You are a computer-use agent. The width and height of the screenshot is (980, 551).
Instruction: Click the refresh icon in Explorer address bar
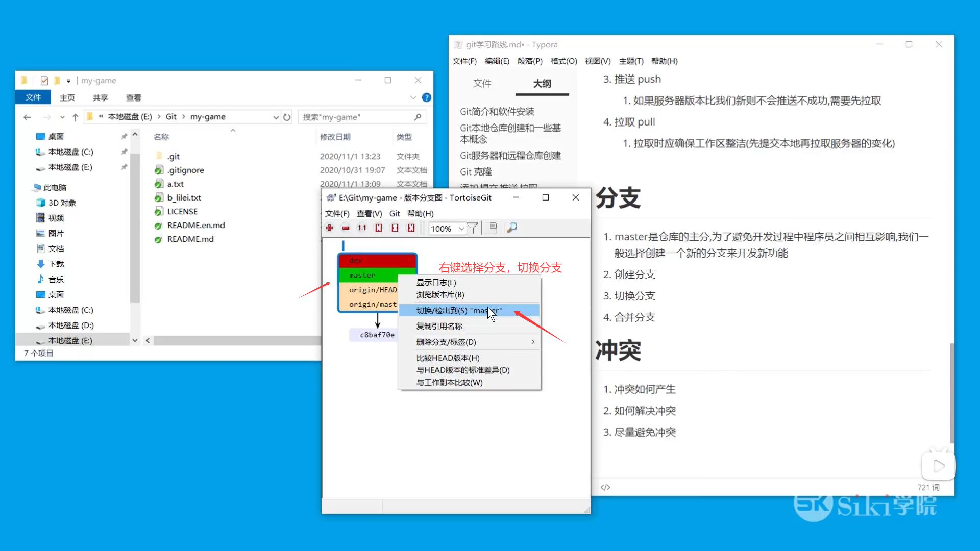287,117
